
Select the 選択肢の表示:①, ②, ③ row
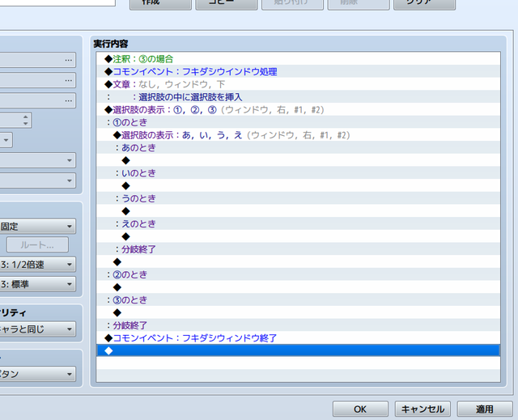[x=299, y=109]
